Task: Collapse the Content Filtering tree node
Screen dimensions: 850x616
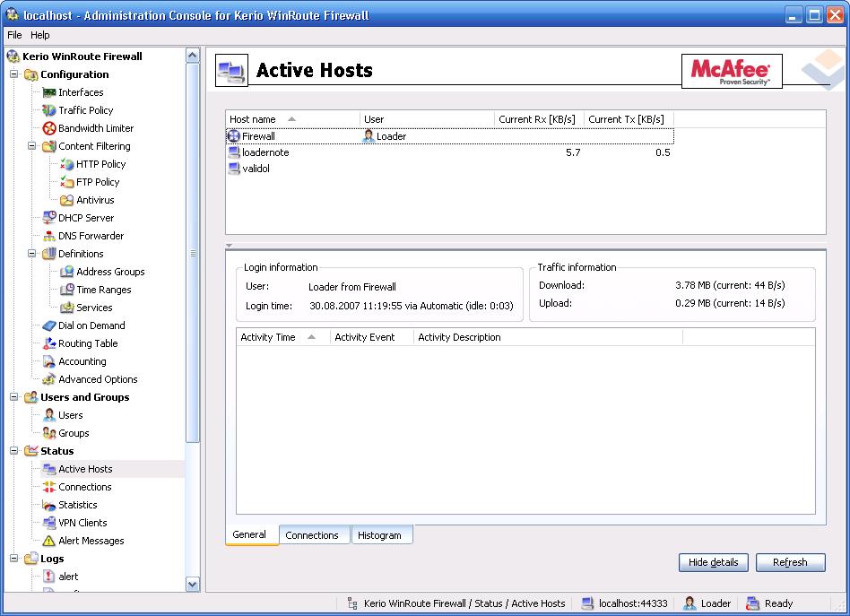Action: pos(32,146)
